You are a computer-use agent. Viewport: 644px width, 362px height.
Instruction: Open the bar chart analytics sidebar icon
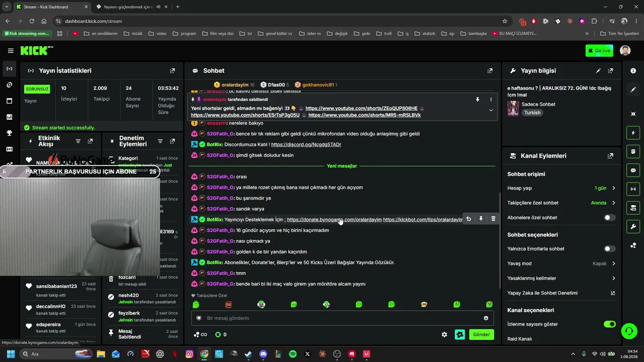pyautogui.click(x=9, y=117)
